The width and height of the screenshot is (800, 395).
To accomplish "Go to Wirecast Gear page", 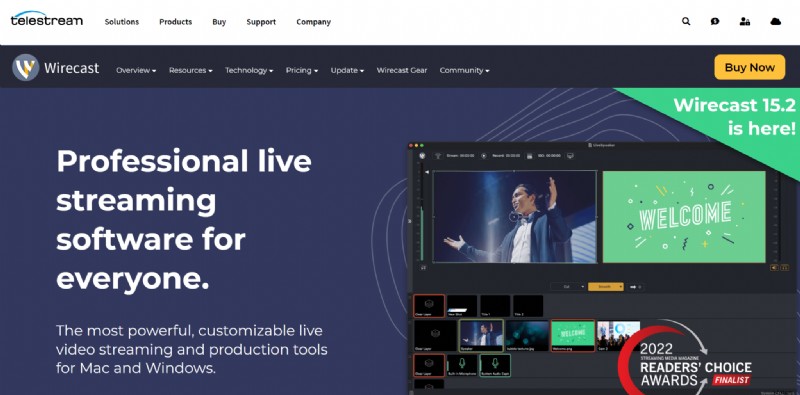I will pyautogui.click(x=402, y=70).
